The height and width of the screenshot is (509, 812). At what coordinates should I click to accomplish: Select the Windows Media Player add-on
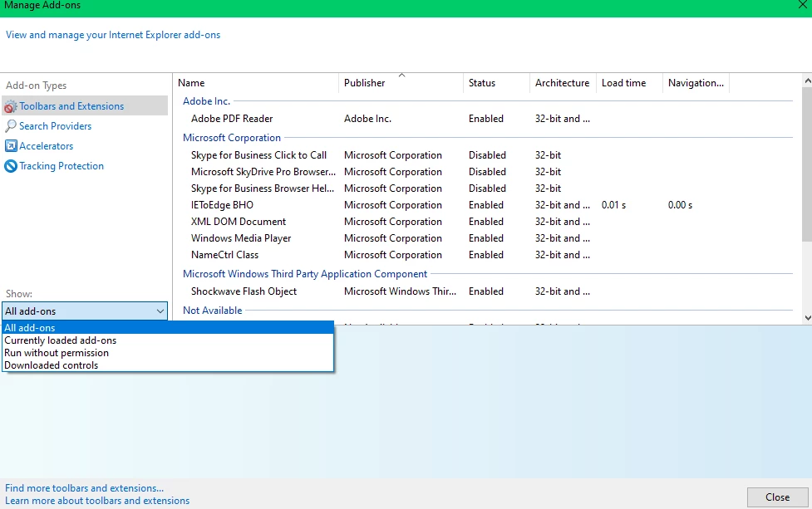tap(487, 238)
